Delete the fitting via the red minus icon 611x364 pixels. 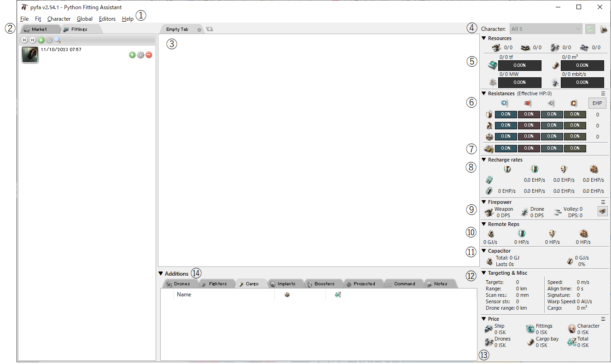point(148,55)
